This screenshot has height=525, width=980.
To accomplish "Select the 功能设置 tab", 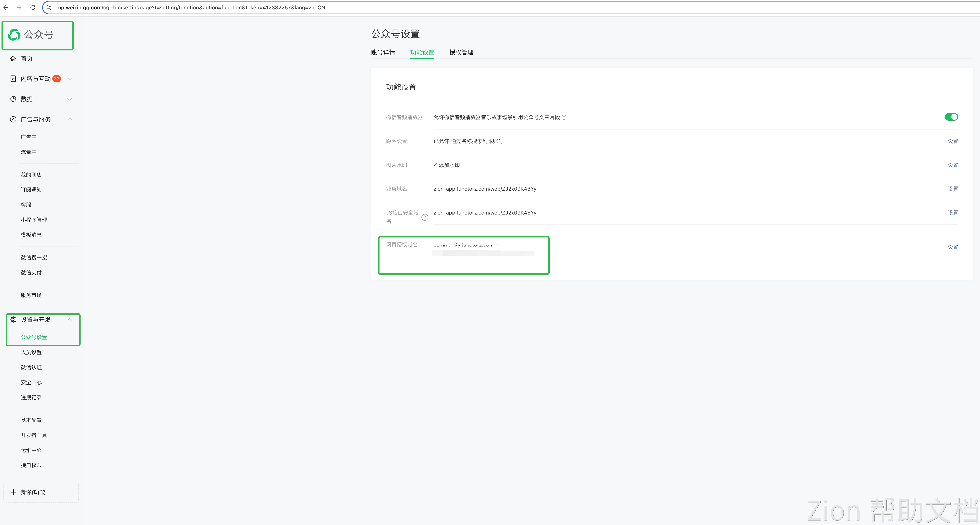I will [422, 52].
